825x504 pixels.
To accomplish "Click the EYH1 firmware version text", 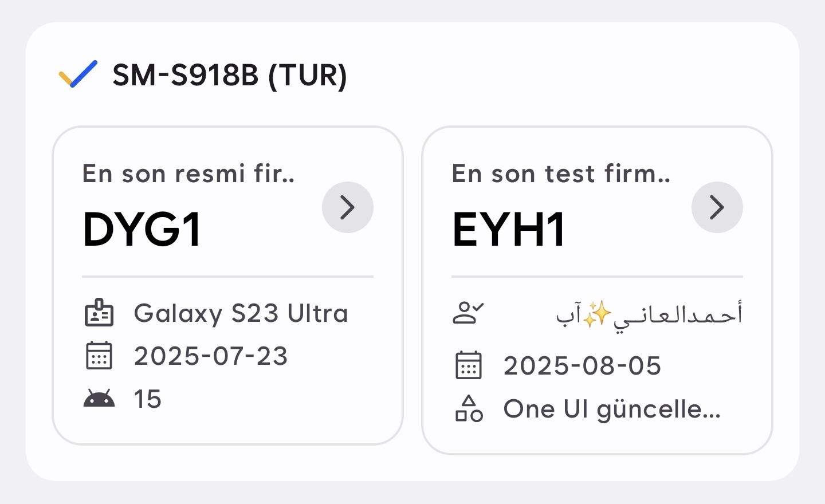I will coord(509,230).
